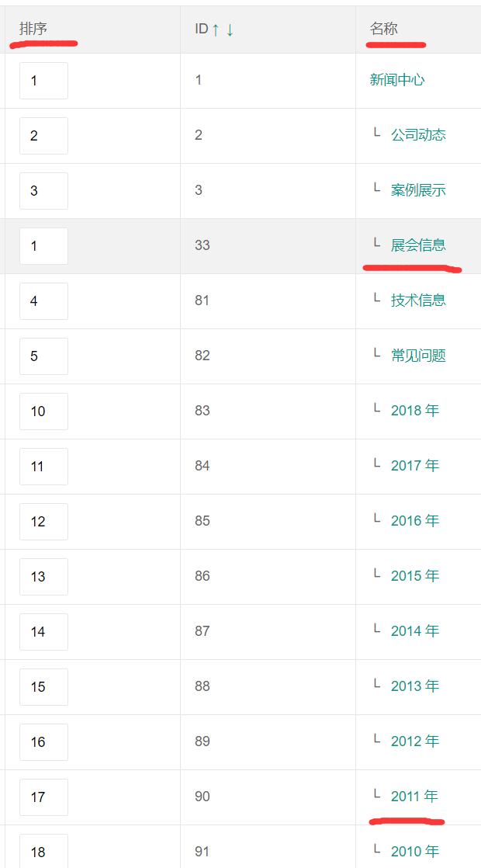Open the 技术信息 subcategory link
The width and height of the screenshot is (481, 868).
[x=421, y=300]
